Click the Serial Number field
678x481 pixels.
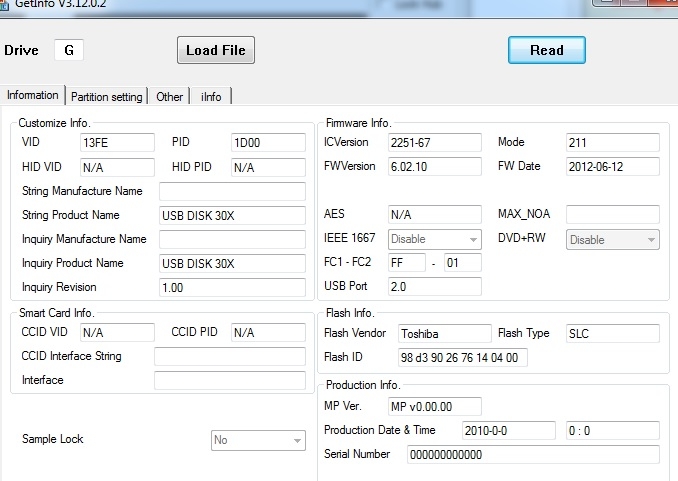[x=533, y=455]
